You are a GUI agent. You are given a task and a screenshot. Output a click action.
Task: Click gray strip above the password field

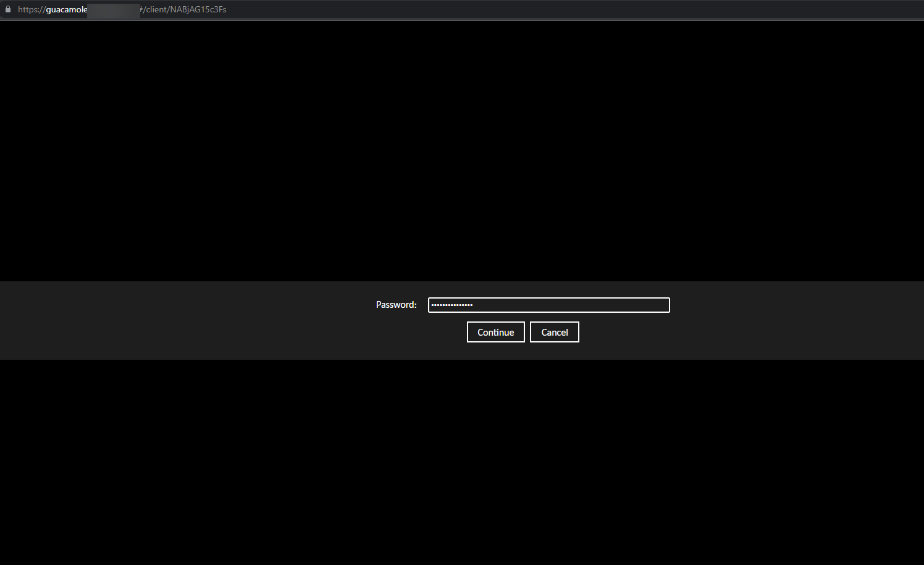click(x=548, y=289)
